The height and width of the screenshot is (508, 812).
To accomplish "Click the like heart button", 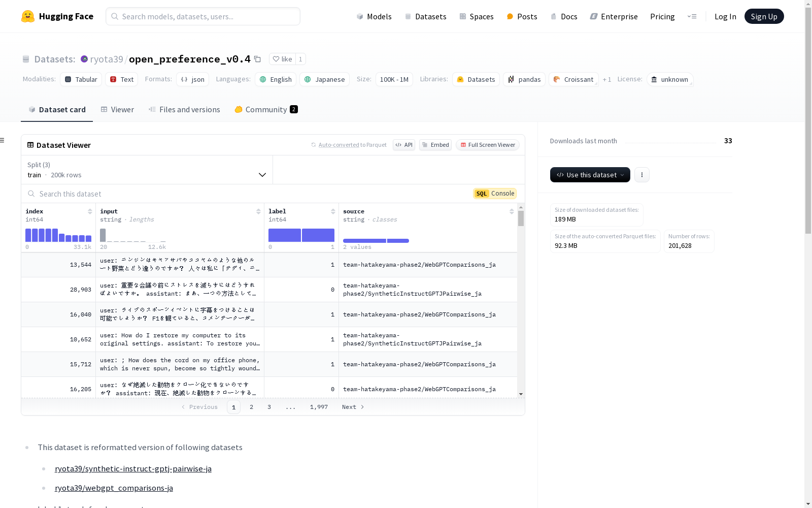I will point(282,59).
